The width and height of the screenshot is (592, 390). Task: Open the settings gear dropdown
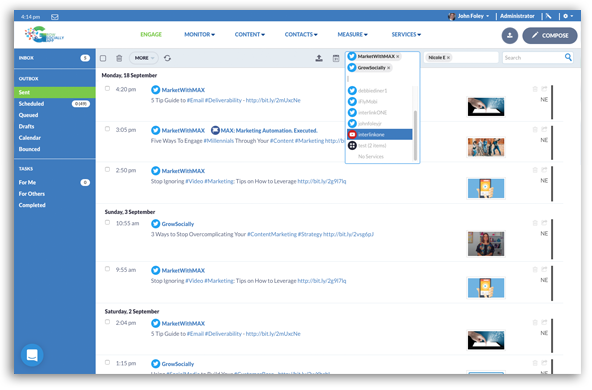[568, 16]
